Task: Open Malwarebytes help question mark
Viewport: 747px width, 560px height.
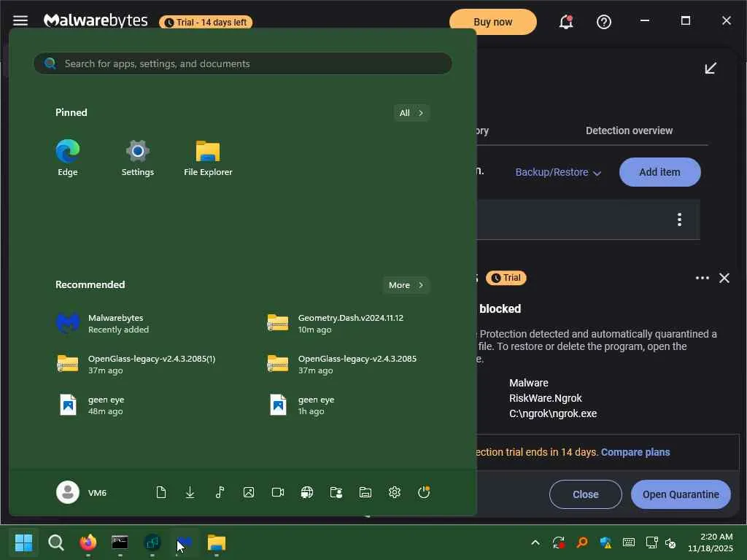Action: (x=603, y=22)
